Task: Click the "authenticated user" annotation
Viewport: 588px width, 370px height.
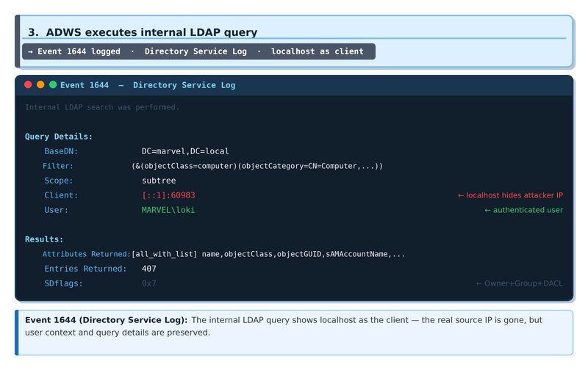Action: tap(523, 210)
